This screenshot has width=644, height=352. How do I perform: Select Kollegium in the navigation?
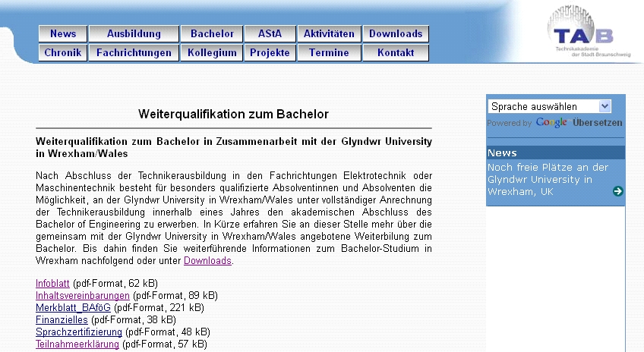pyautogui.click(x=212, y=53)
